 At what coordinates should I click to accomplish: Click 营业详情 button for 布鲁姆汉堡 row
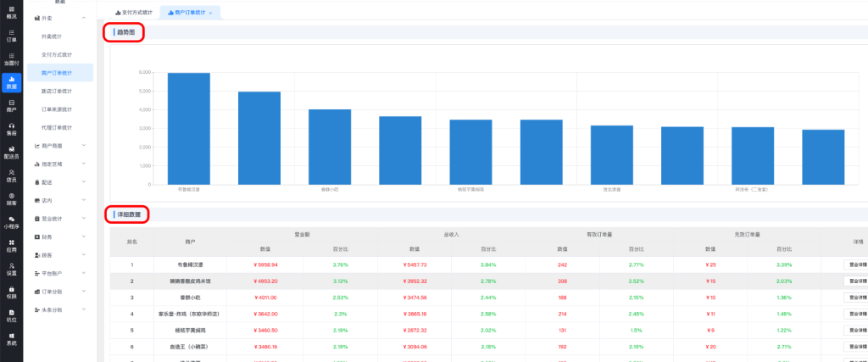pyautogui.click(x=854, y=265)
